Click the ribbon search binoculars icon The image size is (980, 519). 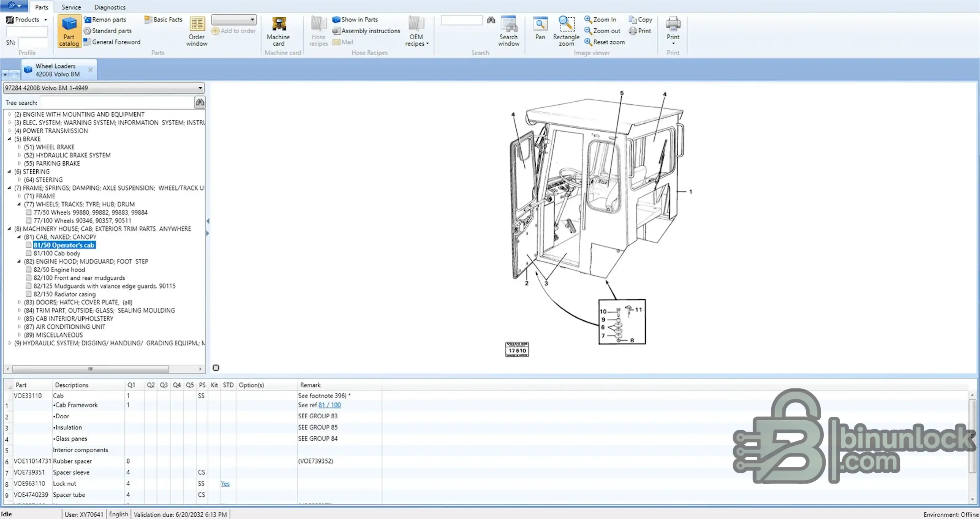point(491,20)
